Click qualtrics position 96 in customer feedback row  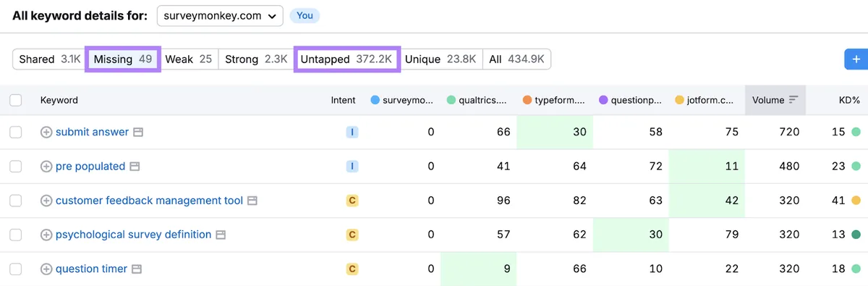pos(503,201)
